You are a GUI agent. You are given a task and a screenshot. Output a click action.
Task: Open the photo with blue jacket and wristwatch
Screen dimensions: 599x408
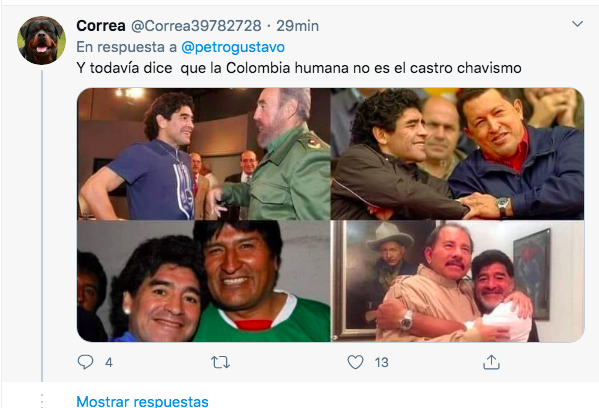coord(458,154)
